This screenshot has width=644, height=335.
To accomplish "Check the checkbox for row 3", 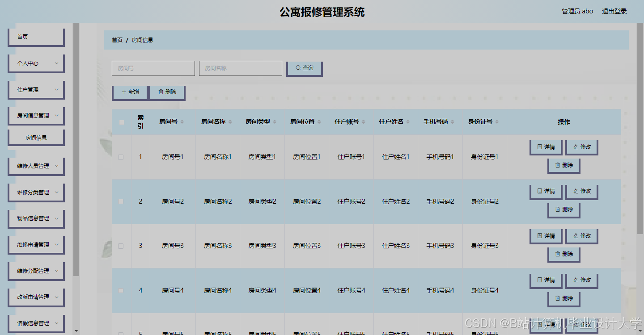I will (x=121, y=246).
